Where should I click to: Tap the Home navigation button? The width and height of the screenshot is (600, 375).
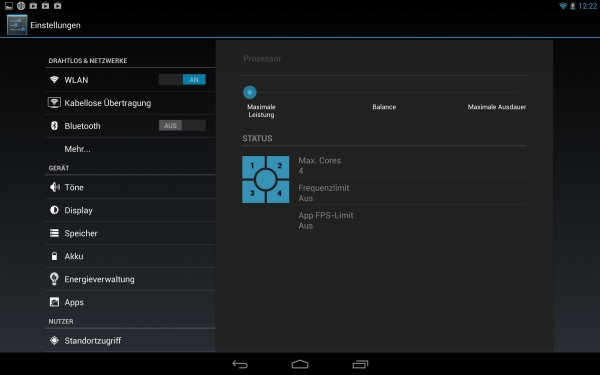[x=300, y=364]
